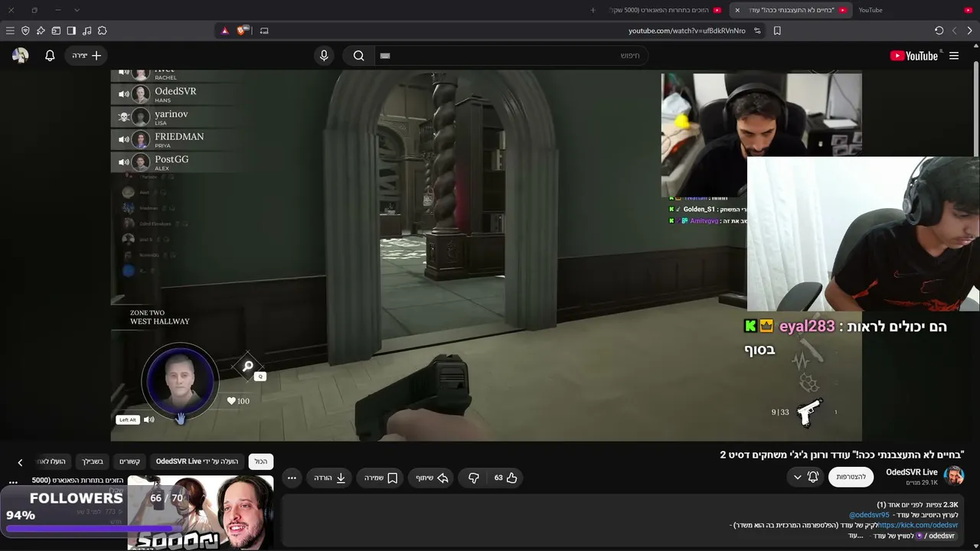Click the Brave Rewards triangle icon
Image resolution: width=980 pixels, height=551 pixels.
[224, 31]
